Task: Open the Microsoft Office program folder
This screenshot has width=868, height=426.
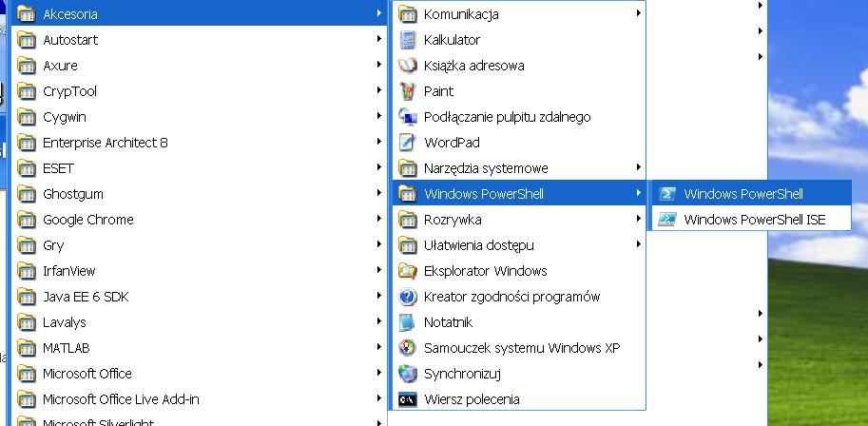Action: pyautogui.click(x=200, y=374)
